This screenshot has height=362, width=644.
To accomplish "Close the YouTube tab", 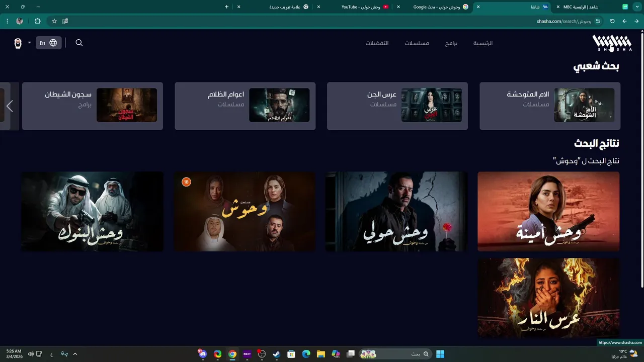I will 318,7.
